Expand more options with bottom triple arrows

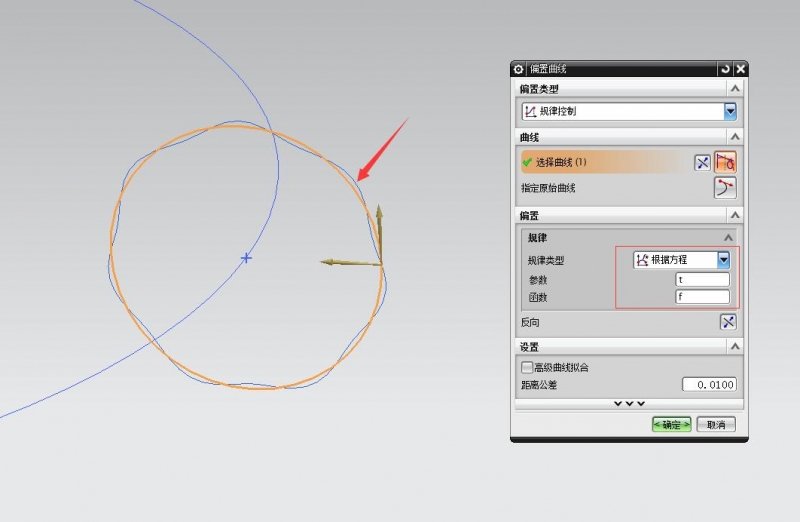click(629, 403)
